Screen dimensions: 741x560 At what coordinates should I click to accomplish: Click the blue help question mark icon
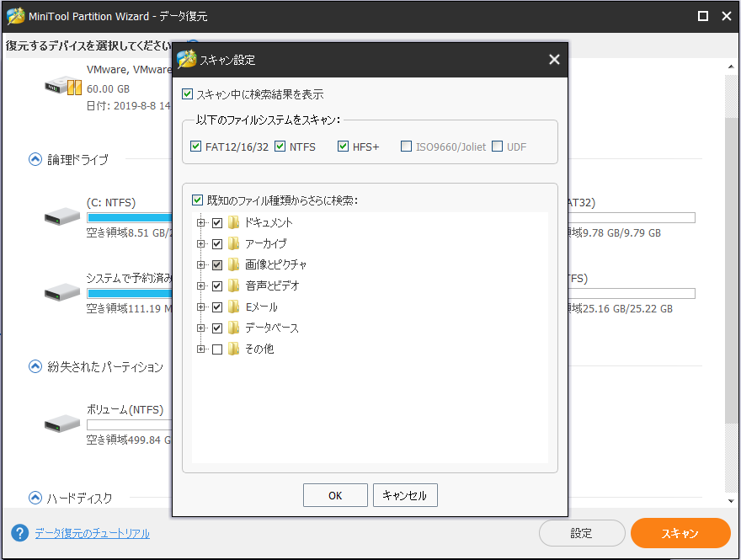20,533
